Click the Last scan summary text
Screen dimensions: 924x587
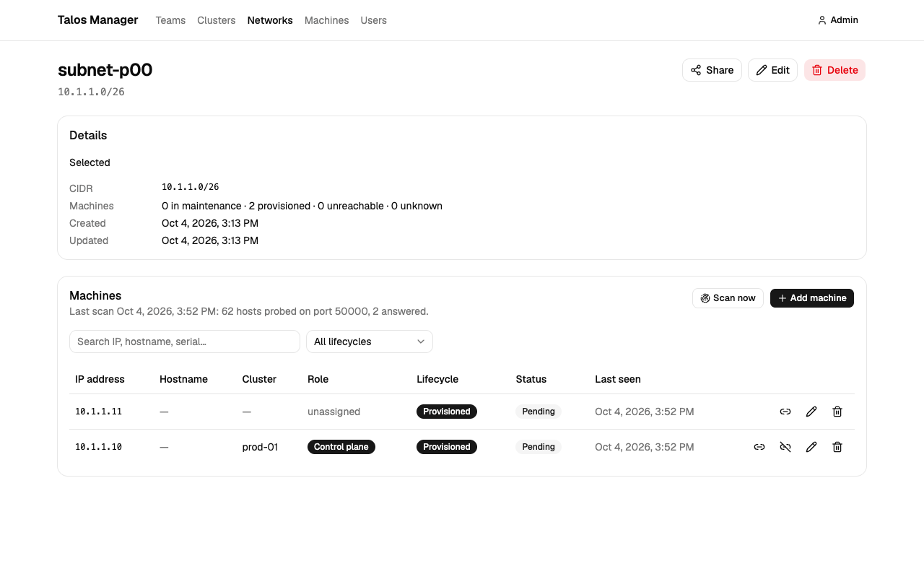(x=249, y=311)
